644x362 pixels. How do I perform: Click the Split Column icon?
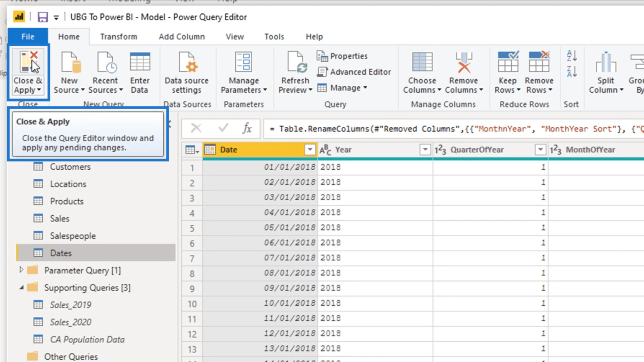coord(606,62)
